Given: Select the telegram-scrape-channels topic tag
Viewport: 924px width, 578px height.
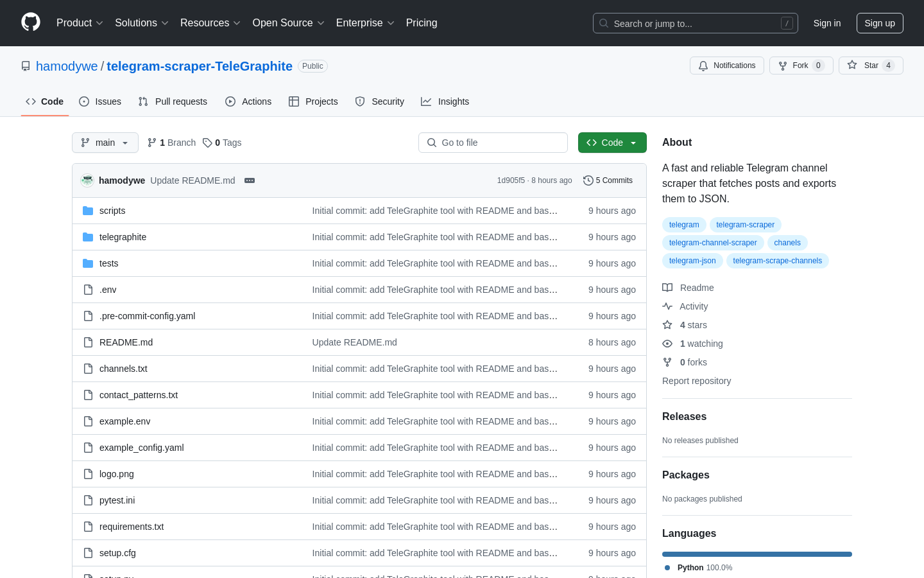Looking at the screenshot, I should point(777,261).
